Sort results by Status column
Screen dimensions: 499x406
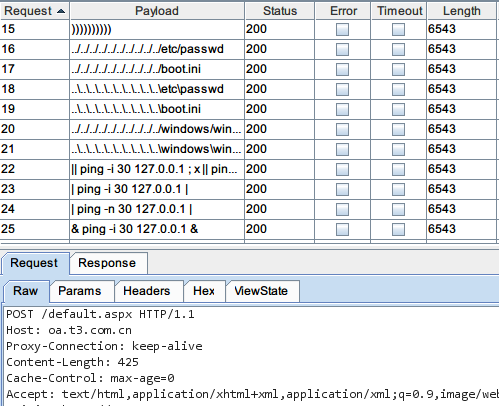(x=280, y=11)
